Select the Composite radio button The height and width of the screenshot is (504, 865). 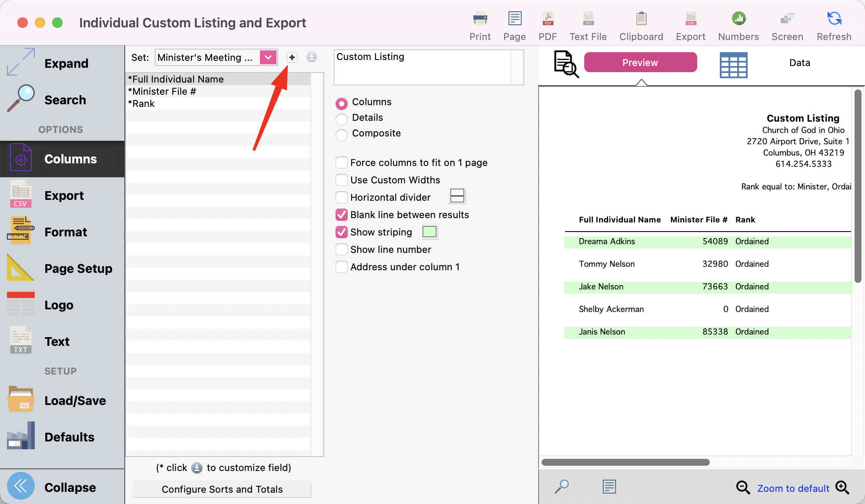pos(342,135)
